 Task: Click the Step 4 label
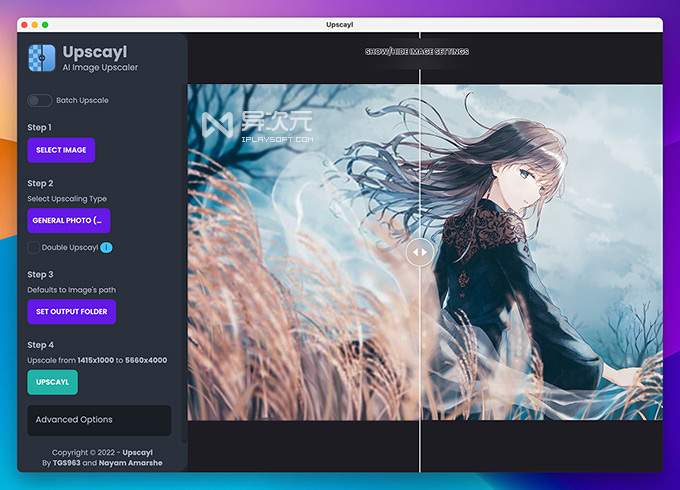[x=40, y=345]
